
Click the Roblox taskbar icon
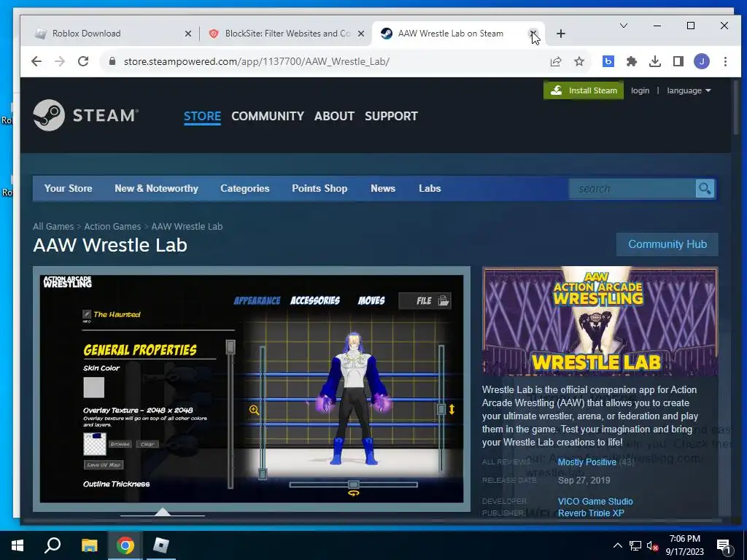[x=161, y=545]
